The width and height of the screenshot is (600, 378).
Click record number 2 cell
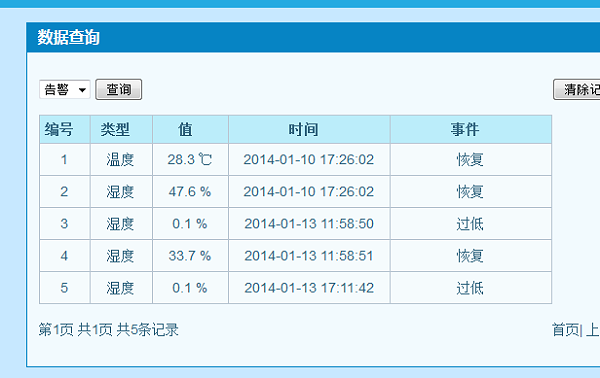click(x=64, y=192)
